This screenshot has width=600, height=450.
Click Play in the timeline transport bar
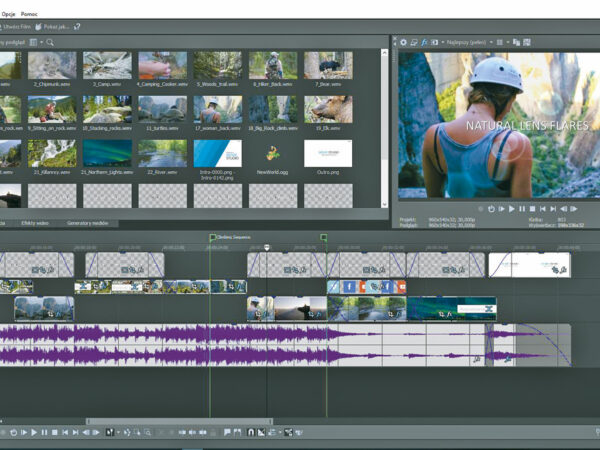34,432
